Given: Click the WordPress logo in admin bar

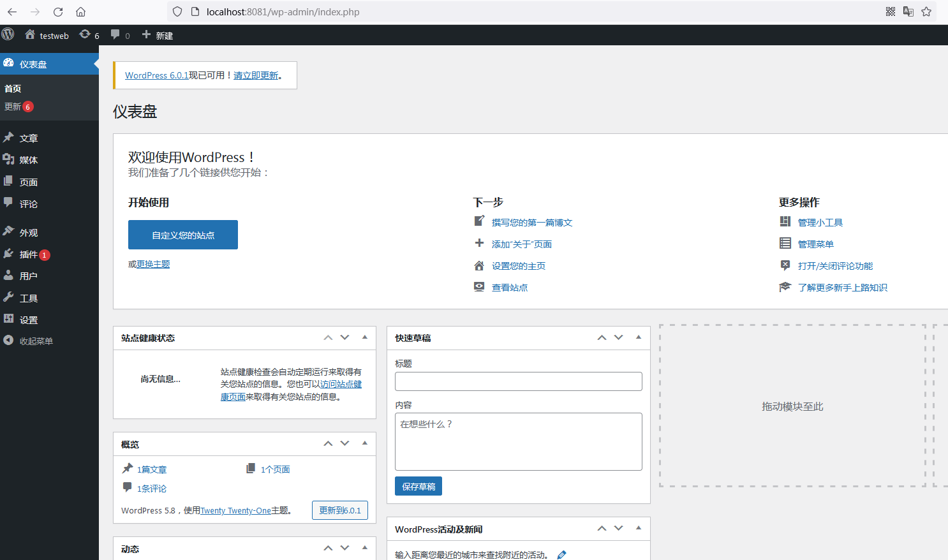Looking at the screenshot, I should click(x=8, y=34).
